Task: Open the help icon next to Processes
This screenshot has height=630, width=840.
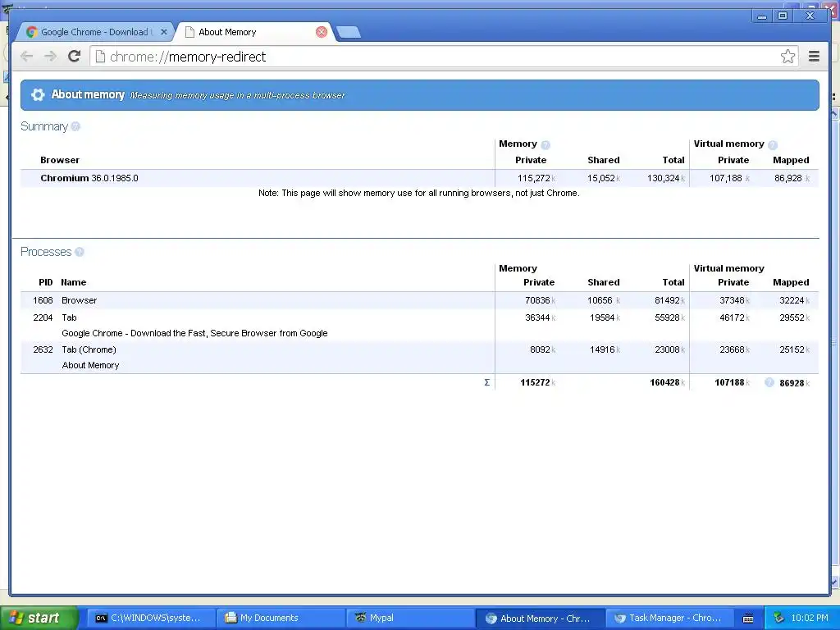Action: pyautogui.click(x=80, y=252)
